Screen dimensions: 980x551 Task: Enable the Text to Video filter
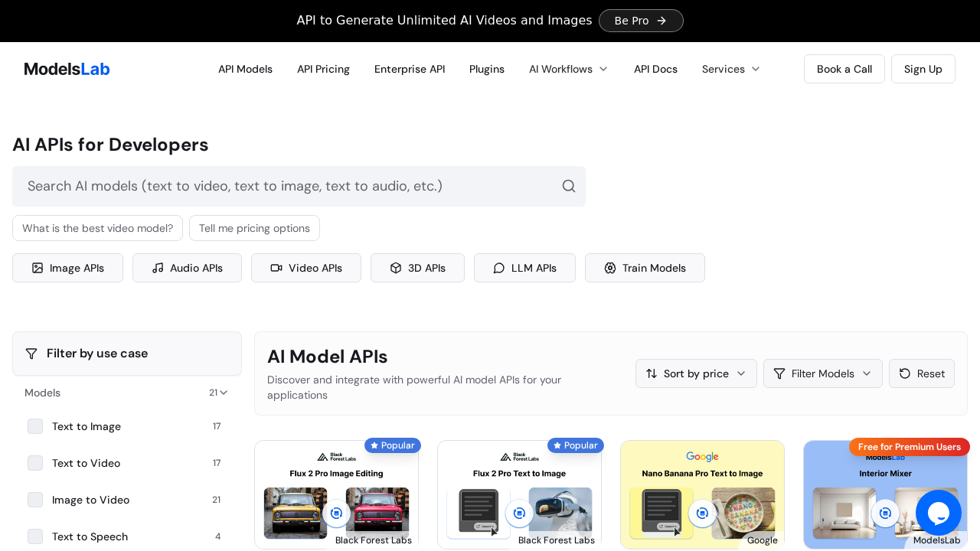(x=35, y=463)
